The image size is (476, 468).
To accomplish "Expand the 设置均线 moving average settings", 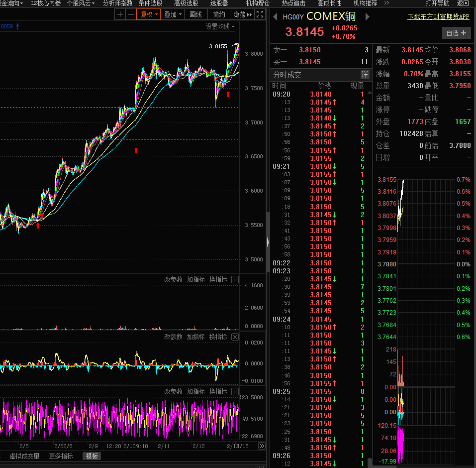I will coord(220,26).
